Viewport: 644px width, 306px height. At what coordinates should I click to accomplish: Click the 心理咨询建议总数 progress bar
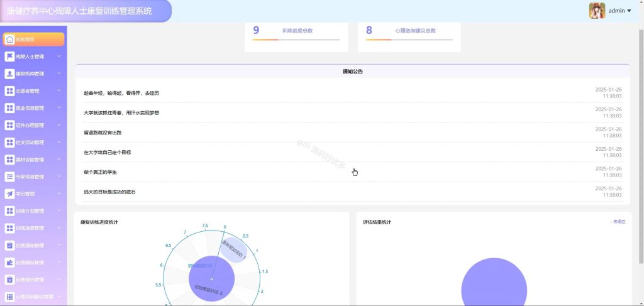409,40
